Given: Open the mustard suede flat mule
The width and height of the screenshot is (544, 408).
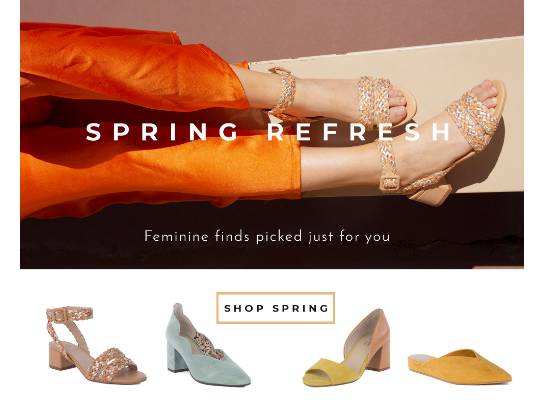Looking at the screenshot, I should pyautogui.click(x=460, y=367).
